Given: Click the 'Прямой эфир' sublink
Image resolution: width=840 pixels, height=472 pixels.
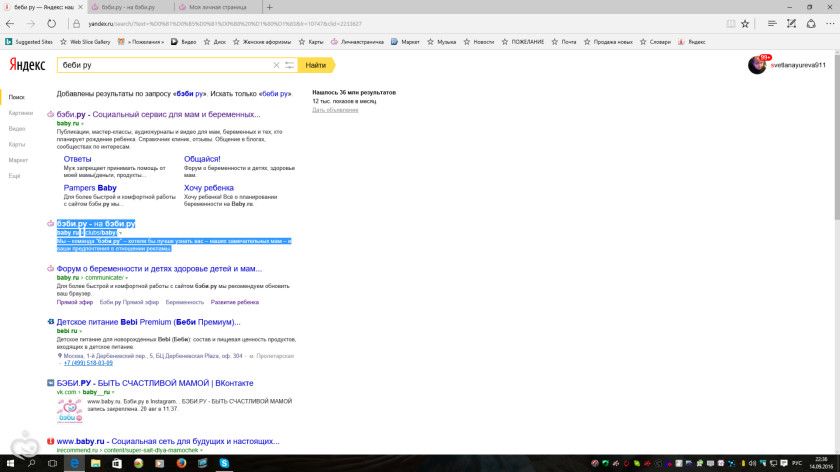Looking at the screenshot, I should tap(74, 302).
